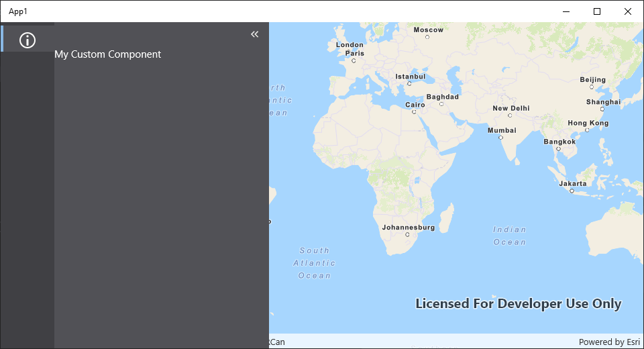Click the Cairo city marker label

pos(415,105)
